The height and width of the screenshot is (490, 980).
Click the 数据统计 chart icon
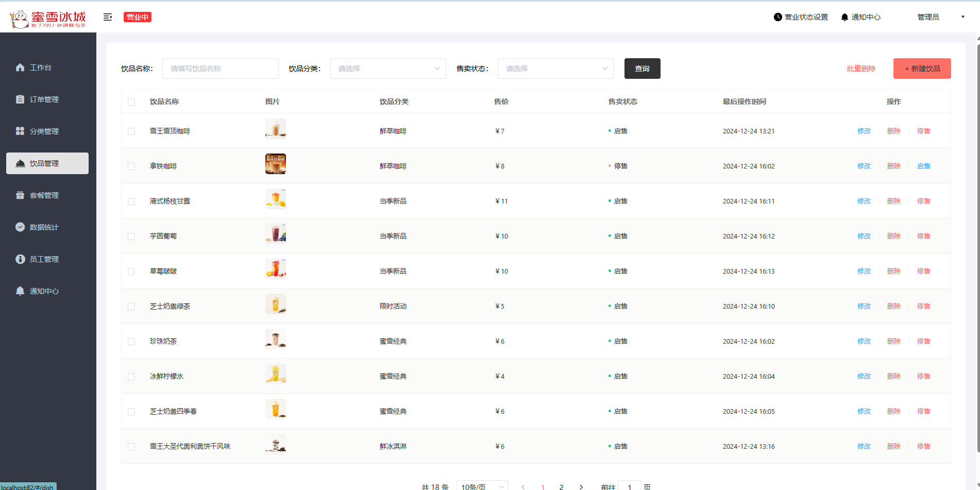pyautogui.click(x=20, y=227)
